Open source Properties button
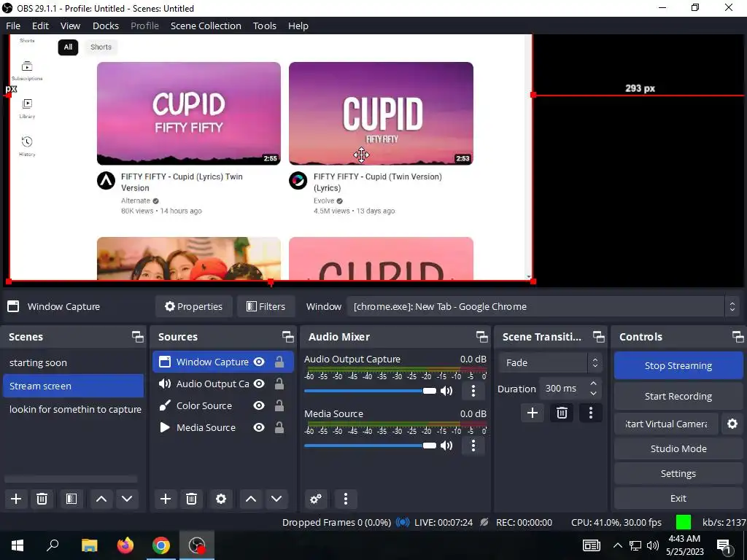The image size is (747, 560). coord(193,307)
